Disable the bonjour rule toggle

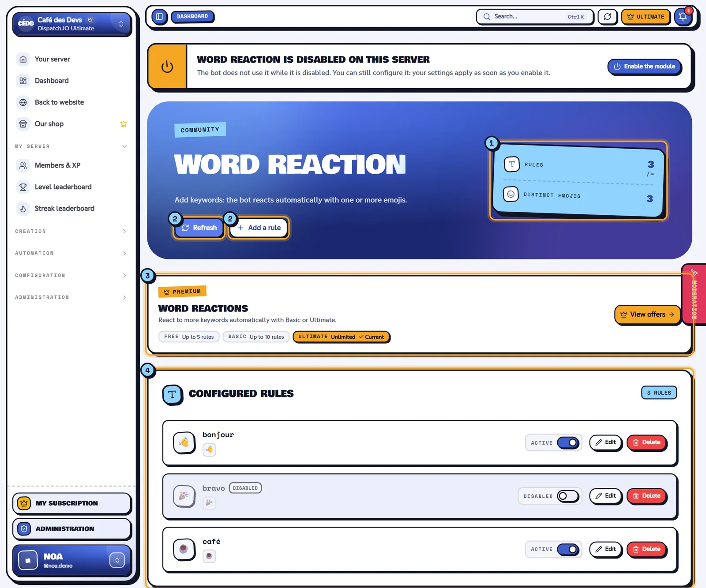(568, 442)
